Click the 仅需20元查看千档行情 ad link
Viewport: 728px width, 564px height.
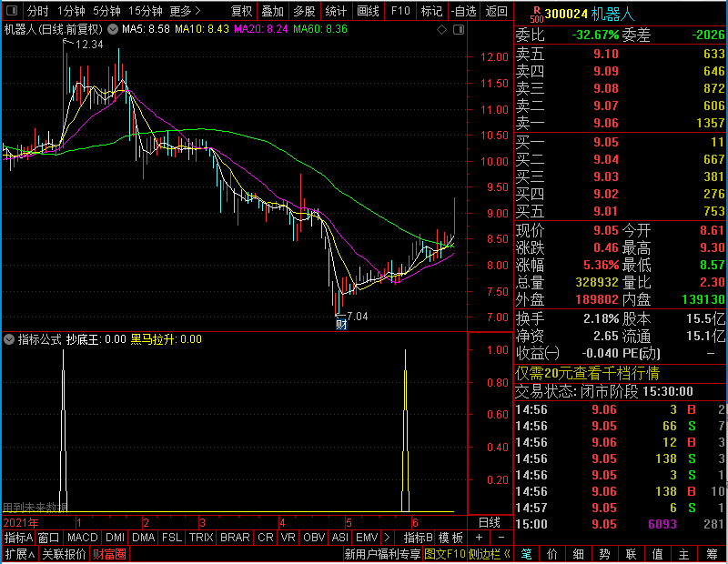pyautogui.click(x=587, y=373)
